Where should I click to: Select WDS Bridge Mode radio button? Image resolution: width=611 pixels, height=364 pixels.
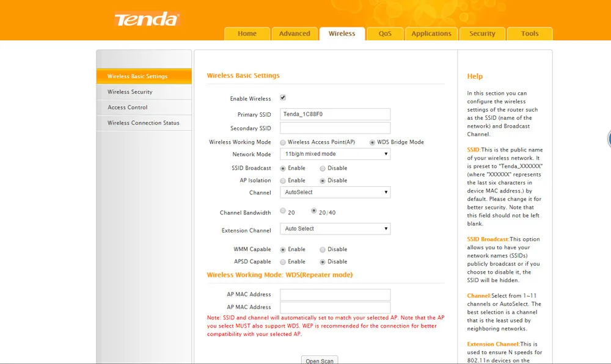[x=372, y=142]
